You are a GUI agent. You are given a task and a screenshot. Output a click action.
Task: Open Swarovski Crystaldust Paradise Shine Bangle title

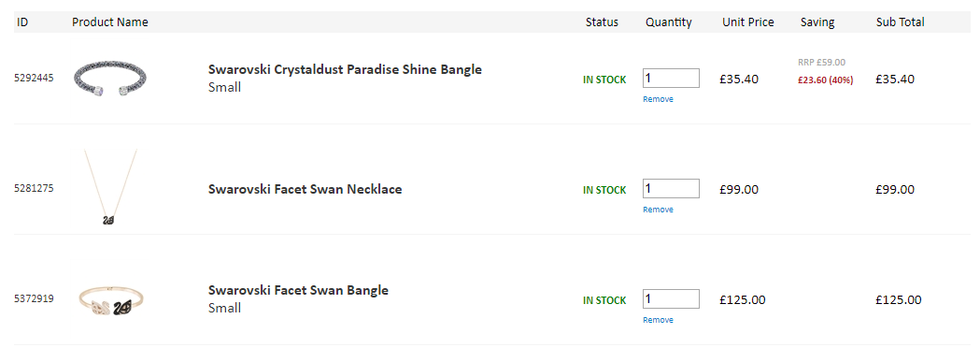point(345,69)
